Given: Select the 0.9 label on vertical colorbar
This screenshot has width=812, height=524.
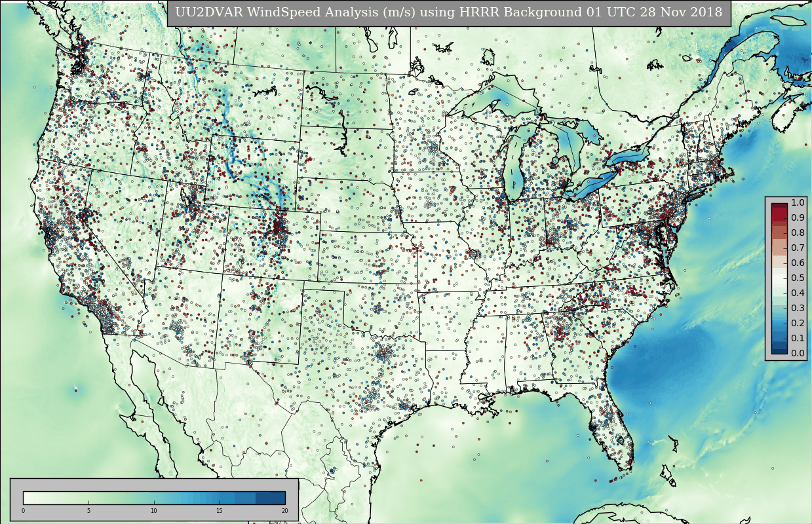Looking at the screenshot, I should click(798, 217).
